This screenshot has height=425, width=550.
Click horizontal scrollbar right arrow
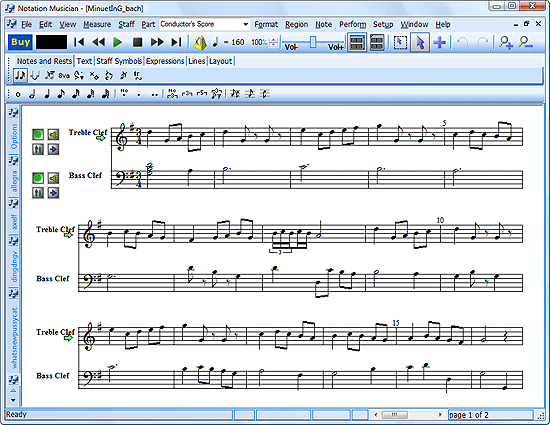tap(440, 415)
